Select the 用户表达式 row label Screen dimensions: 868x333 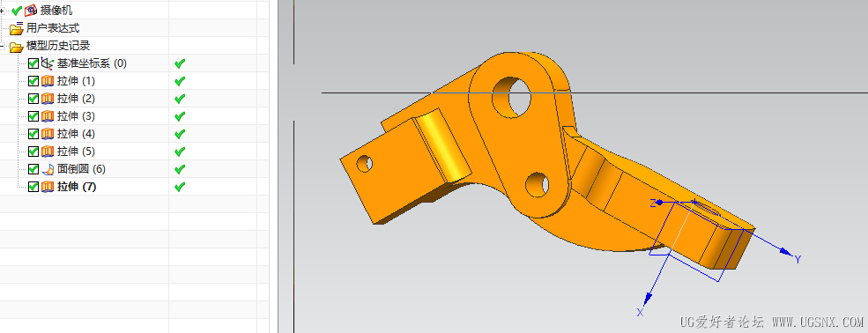tap(53, 28)
